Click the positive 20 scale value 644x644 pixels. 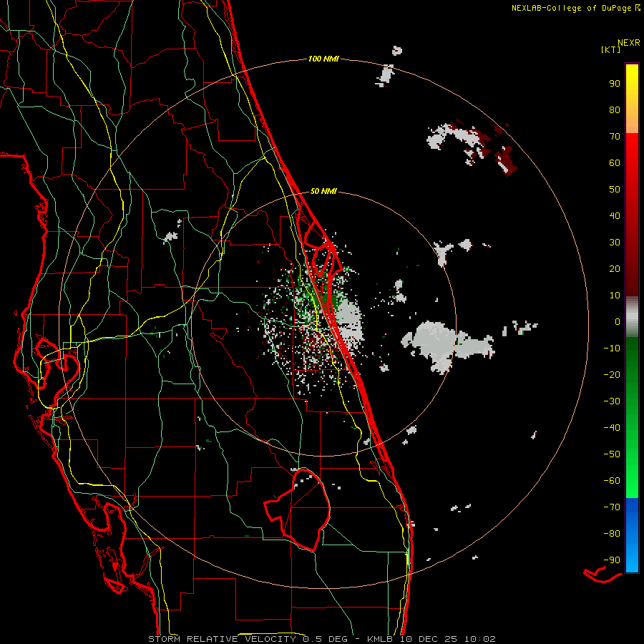[615, 269]
